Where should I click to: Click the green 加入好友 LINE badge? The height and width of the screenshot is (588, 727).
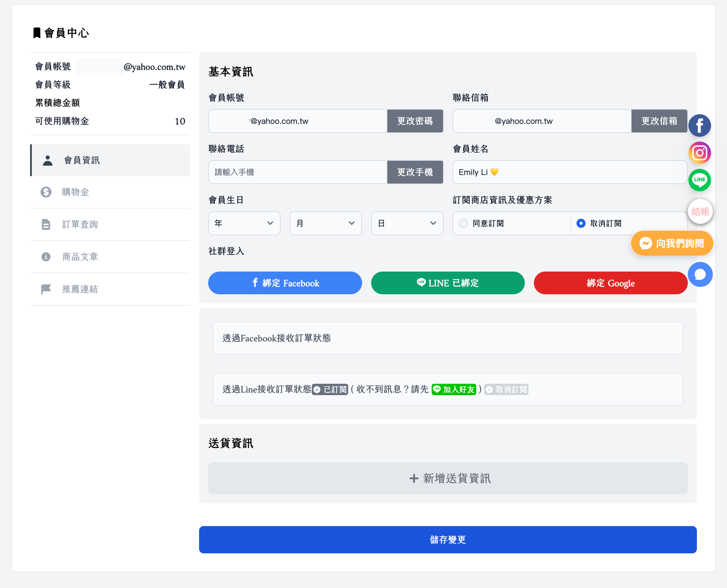pos(454,389)
